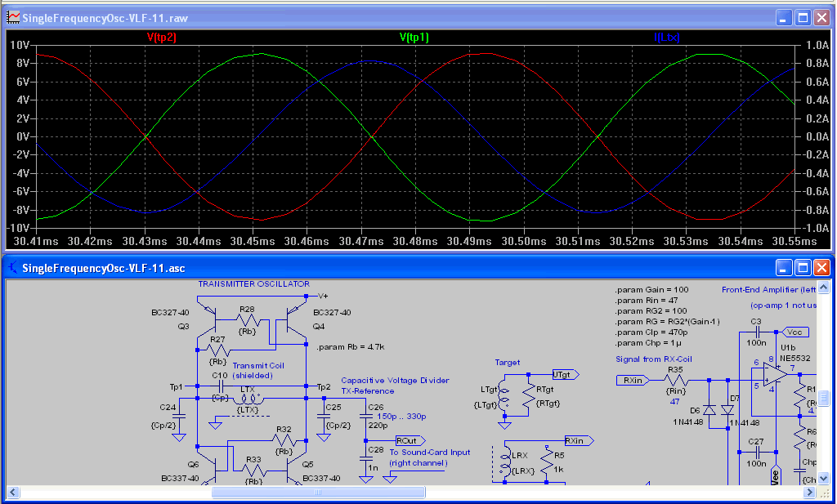The image size is (837, 504).
Task: Click the waveform window's title bar icon
Action: 13,17
